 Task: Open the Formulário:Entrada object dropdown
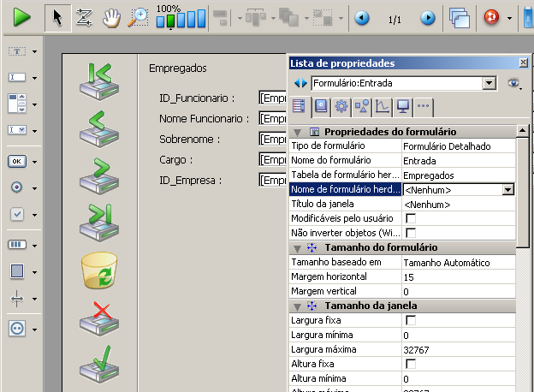click(x=489, y=83)
